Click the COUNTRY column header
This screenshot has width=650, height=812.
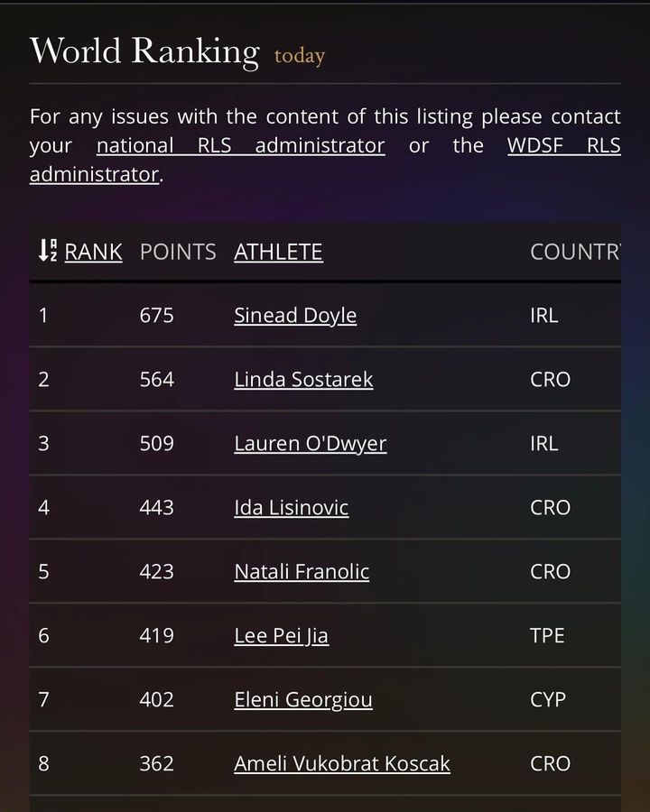tap(574, 252)
